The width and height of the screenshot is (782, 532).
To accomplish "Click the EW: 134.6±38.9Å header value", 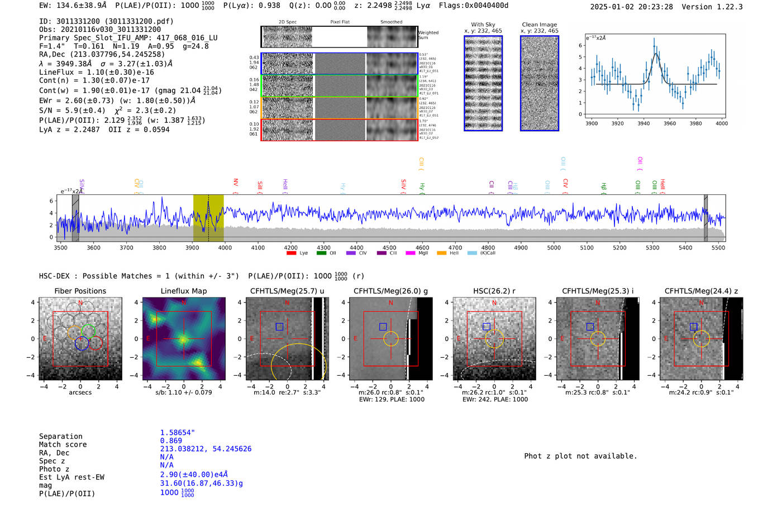I will coord(73,5).
